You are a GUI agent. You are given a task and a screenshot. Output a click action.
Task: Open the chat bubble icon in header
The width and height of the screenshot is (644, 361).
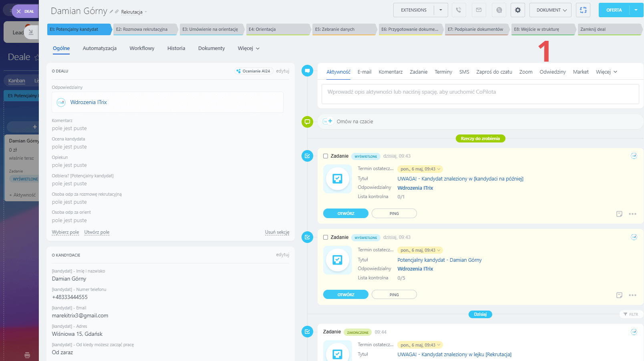coord(499,10)
